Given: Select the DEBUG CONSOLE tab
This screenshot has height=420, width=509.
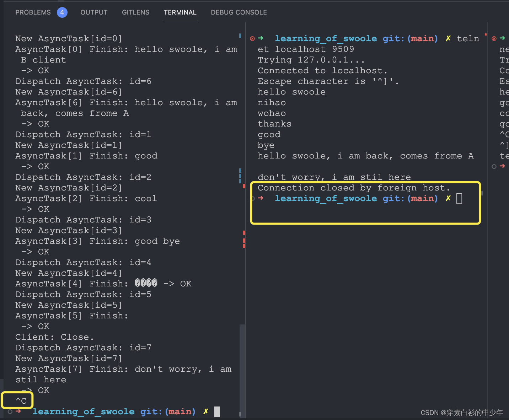Looking at the screenshot, I should coord(239,12).
